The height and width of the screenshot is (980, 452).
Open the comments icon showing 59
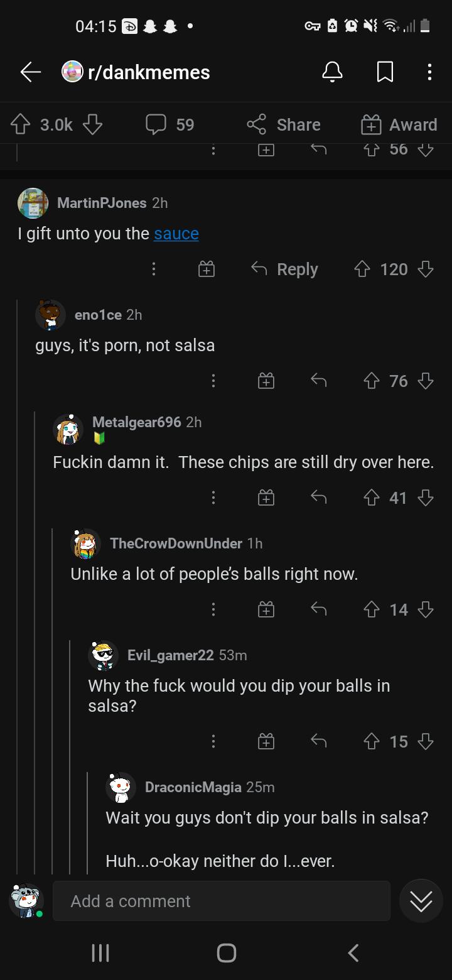coord(168,124)
